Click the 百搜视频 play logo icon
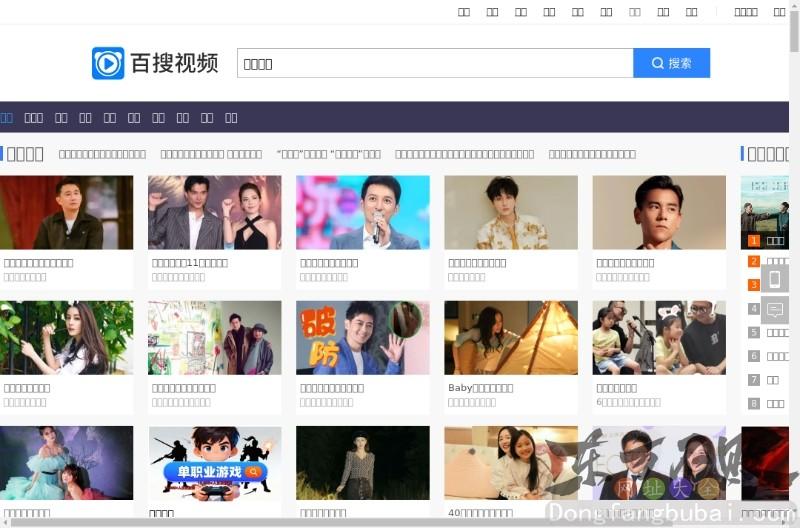Viewport: 800px width, 528px height. tap(108, 63)
